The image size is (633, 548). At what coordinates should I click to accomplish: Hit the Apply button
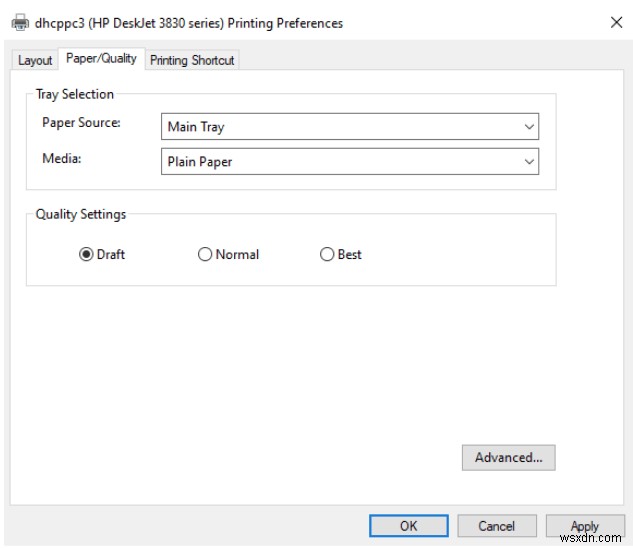tap(584, 526)
